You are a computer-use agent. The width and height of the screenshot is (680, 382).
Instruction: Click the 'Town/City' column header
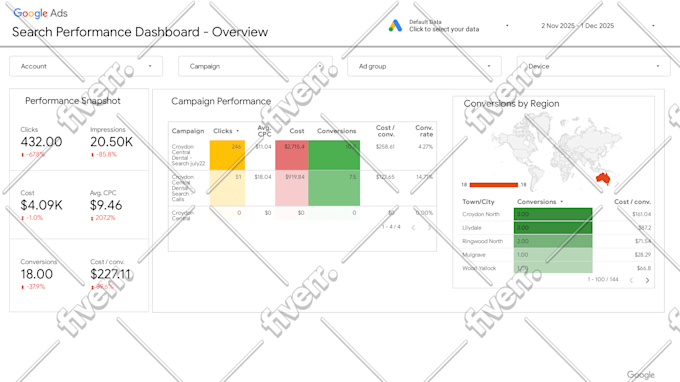tap(478, 202)
